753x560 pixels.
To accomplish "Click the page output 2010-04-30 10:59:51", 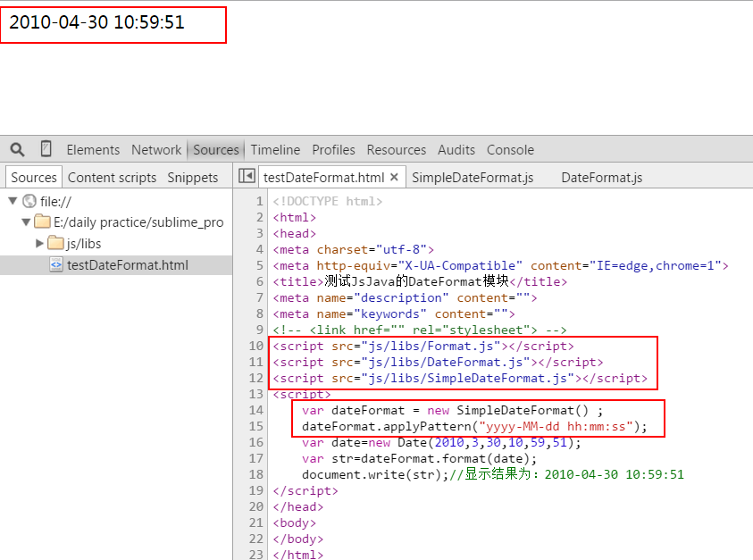I will 96,22.
